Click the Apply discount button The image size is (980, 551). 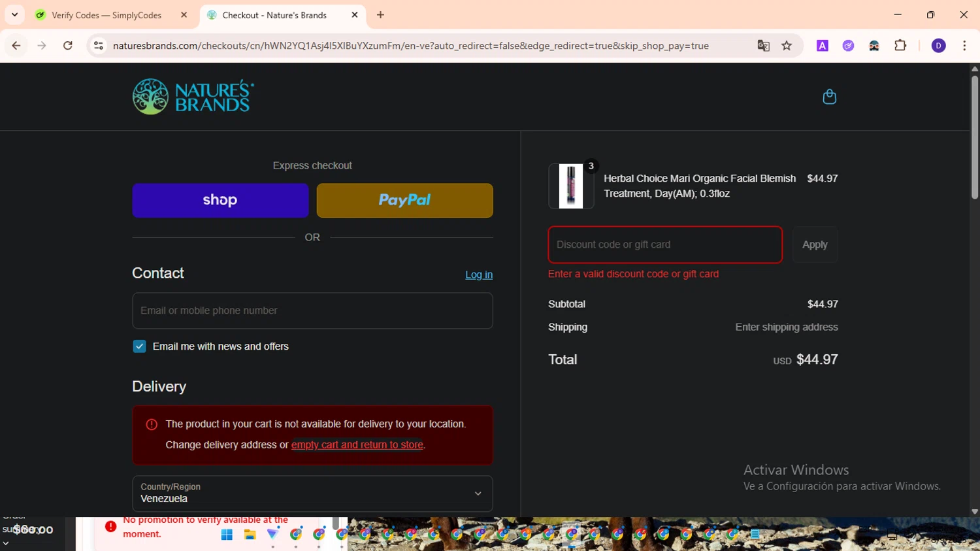point(815,244)
